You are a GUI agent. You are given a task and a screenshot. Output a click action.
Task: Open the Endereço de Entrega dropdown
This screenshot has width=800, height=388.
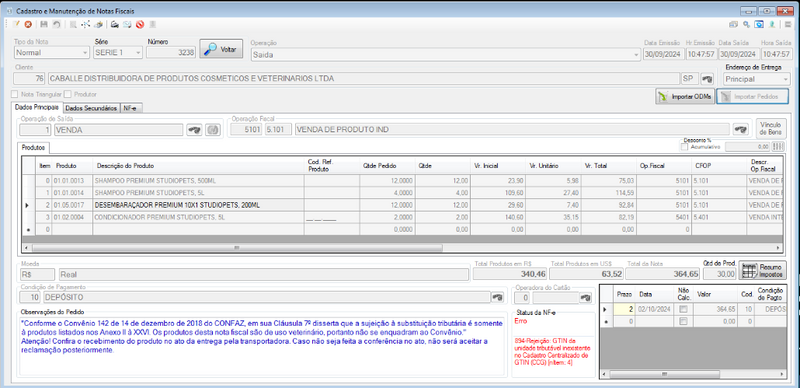coord(757,79)
